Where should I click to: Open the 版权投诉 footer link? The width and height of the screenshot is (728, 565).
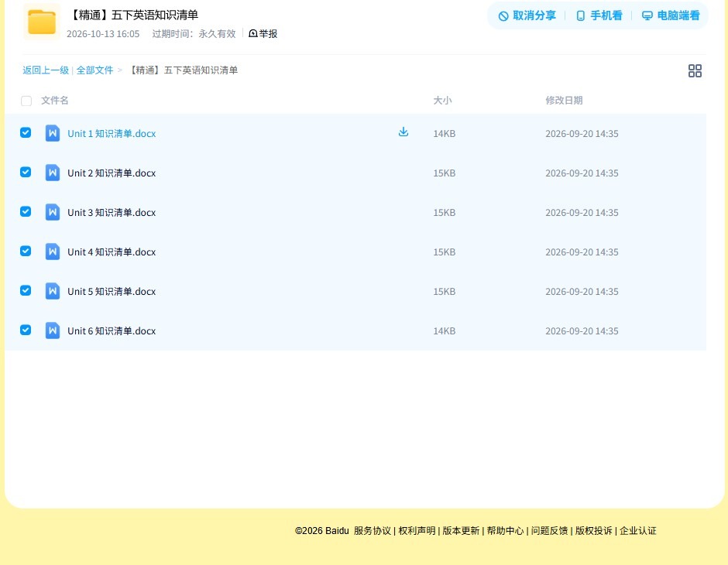coord(594,531)
